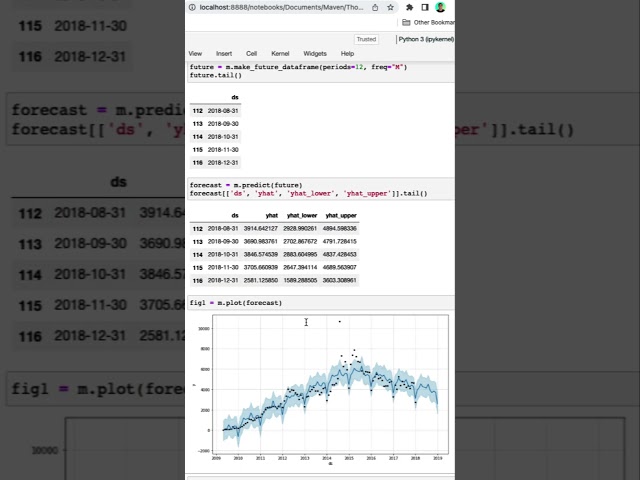Click '2018-10-31' in the future.tail() table

click(x=223, y=137)
